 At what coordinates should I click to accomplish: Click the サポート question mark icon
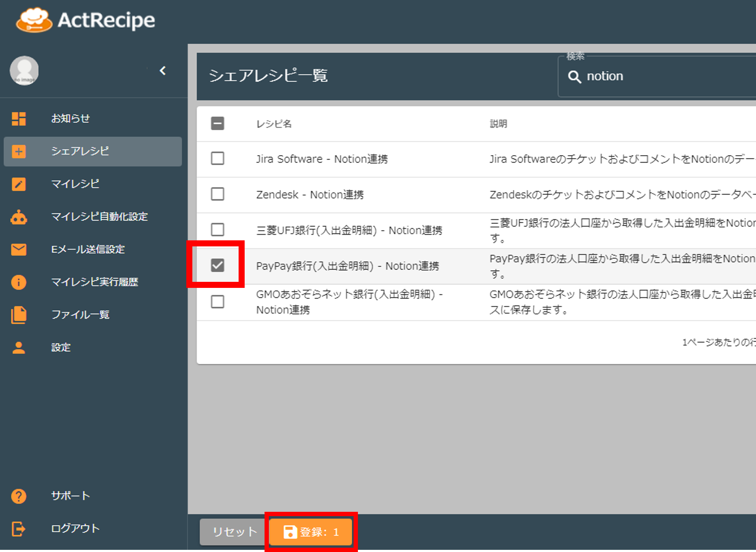[x=19, y=496]
